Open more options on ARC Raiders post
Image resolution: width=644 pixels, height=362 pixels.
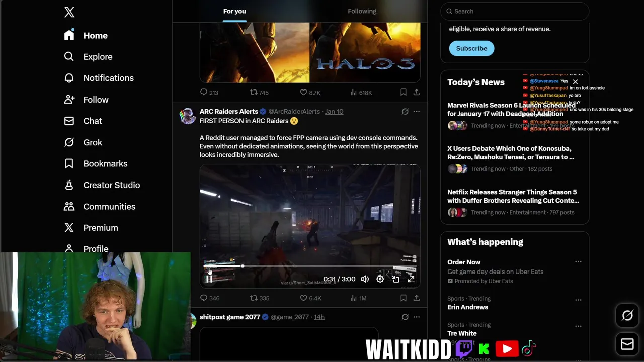point(417,111)
